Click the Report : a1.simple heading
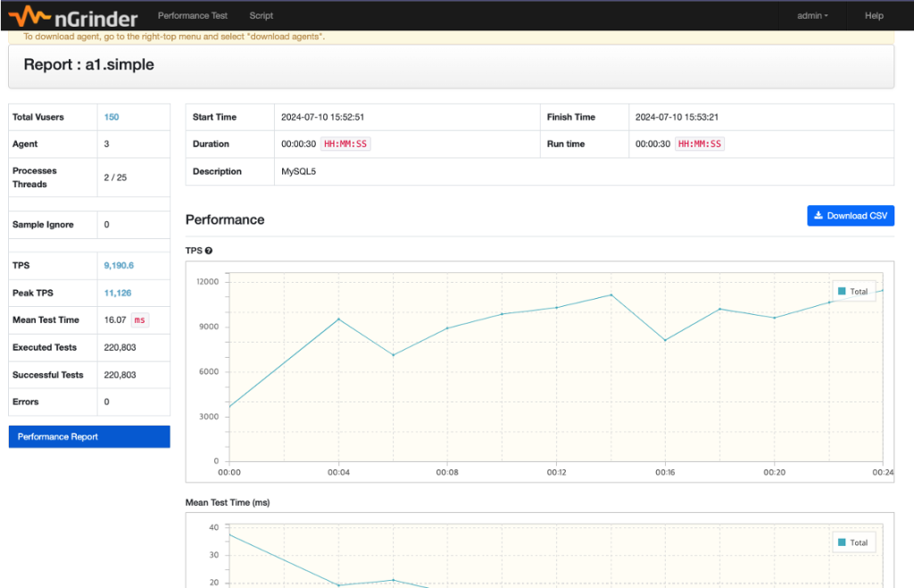This screenshot has width=914, height=588. [88, 65]
